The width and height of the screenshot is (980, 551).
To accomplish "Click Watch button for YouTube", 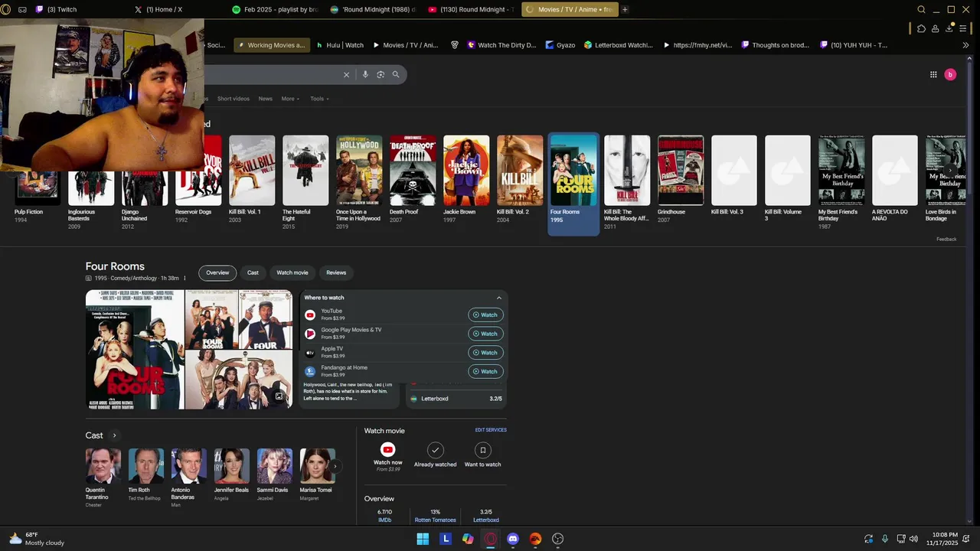I will [485, 315].
